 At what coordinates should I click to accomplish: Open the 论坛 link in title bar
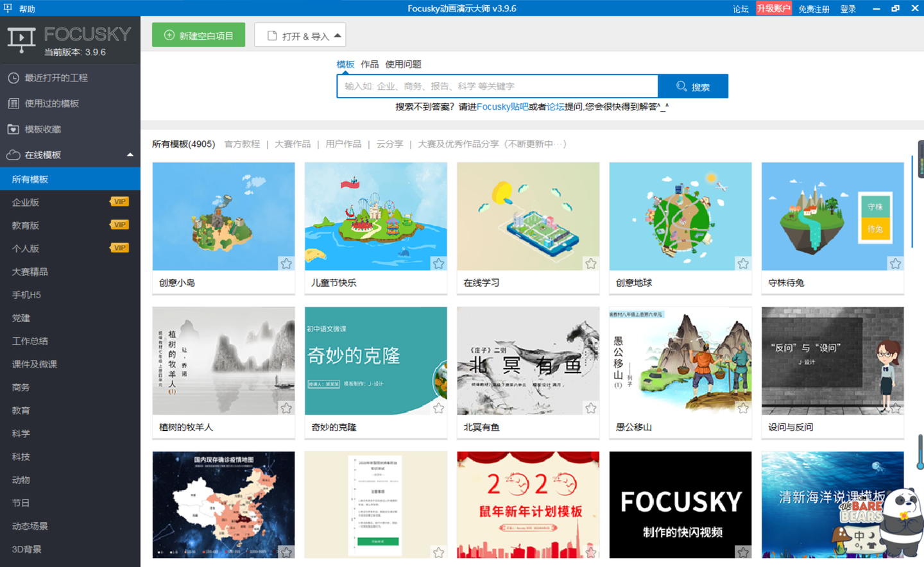[x=740, y=9]
